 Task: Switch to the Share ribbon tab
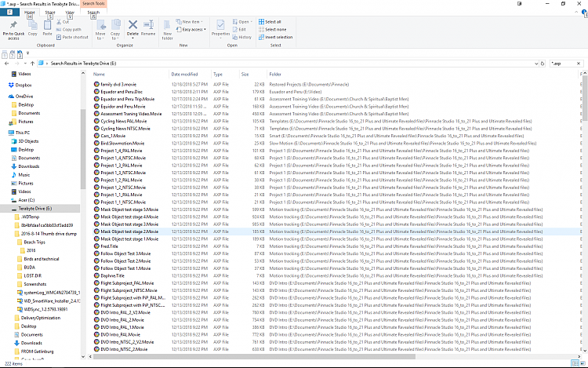point(50,13)
